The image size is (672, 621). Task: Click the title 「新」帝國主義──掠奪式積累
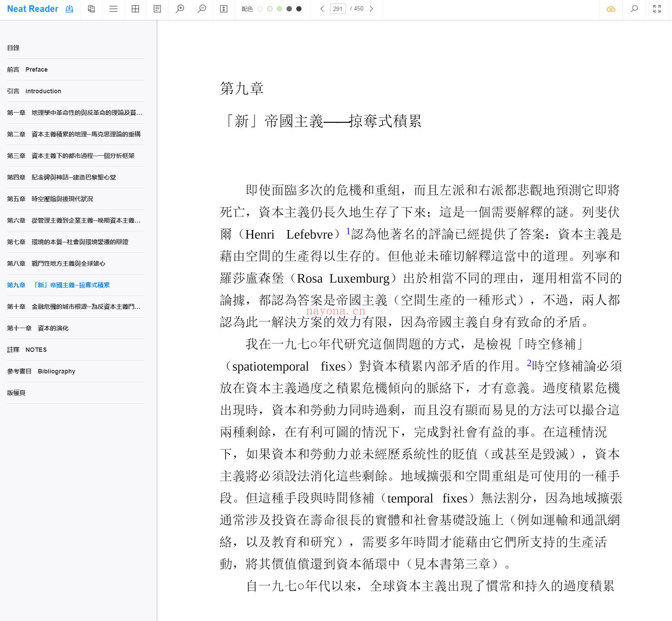pyautogui.click(x=321, y=121)
